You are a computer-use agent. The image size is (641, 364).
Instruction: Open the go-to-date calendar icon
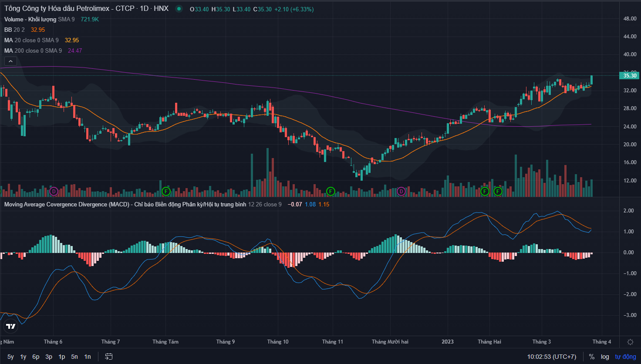click(109, 357)
